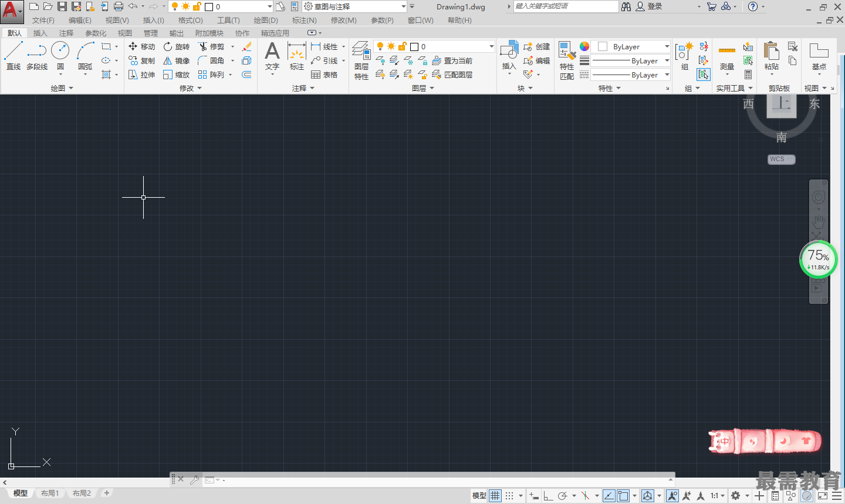The width and height of the screenshot is (845, 504).
Task: Expand the 绘图 panel arrow
Action: point(71,88)
